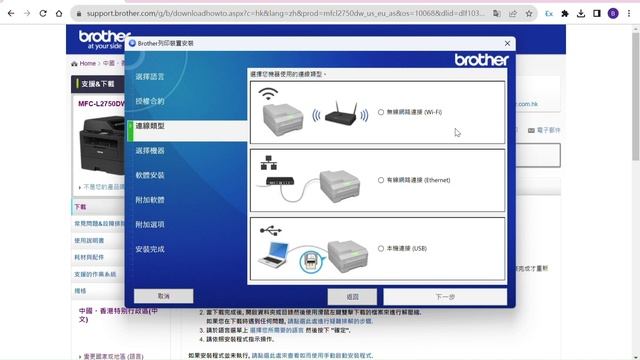Click the 軟體安裝 step in installer sidebar
Viewport: 640px width, 360px height.
pos(150,175)
